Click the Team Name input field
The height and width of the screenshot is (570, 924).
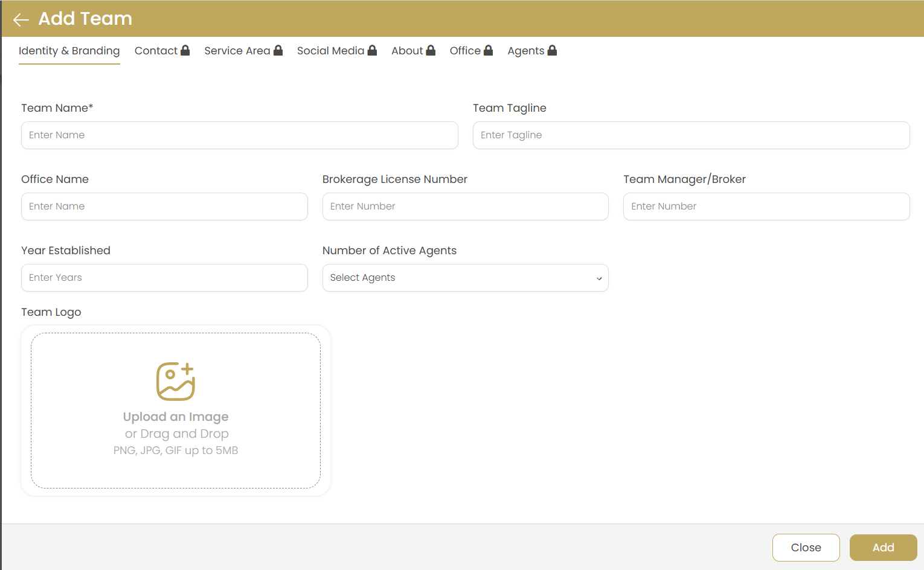point(239,135)
